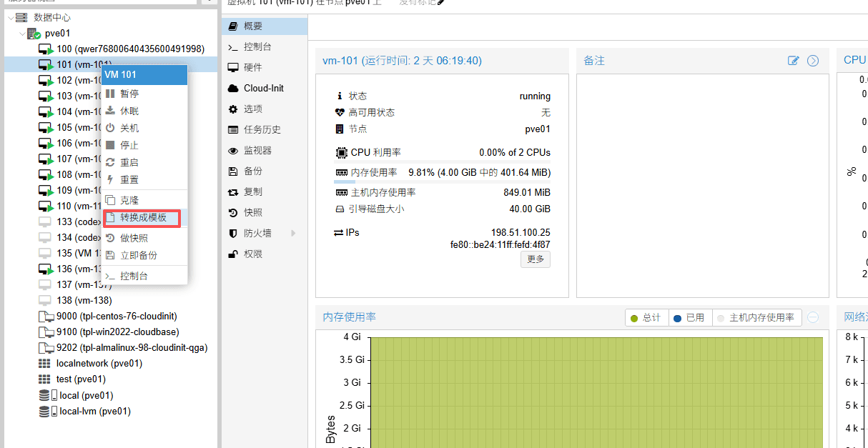This screenshot has width=868, height=448.
Task: Open the 任务历史 tab
Action: coord(265,129)
